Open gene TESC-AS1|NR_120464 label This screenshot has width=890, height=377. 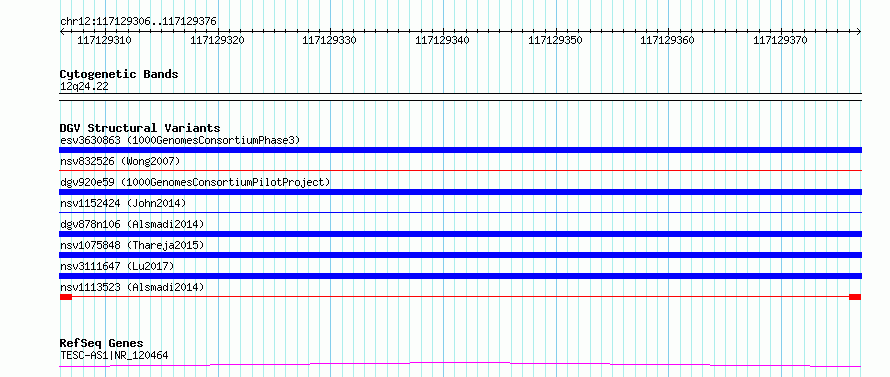114,356
